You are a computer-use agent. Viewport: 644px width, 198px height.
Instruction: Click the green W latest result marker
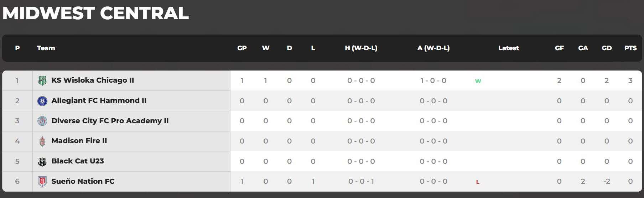pyautogui.click(x=478, y=81)
